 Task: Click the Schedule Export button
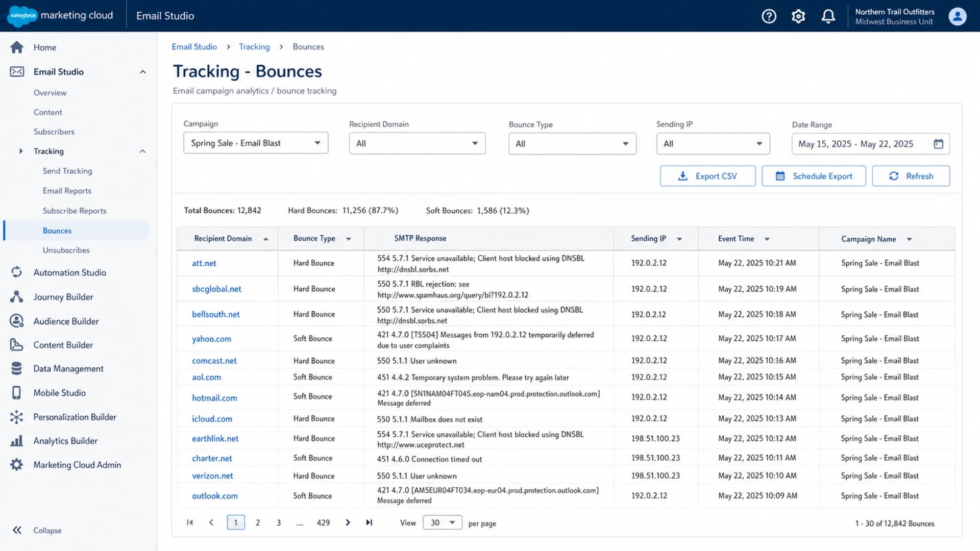pos(814,176)
